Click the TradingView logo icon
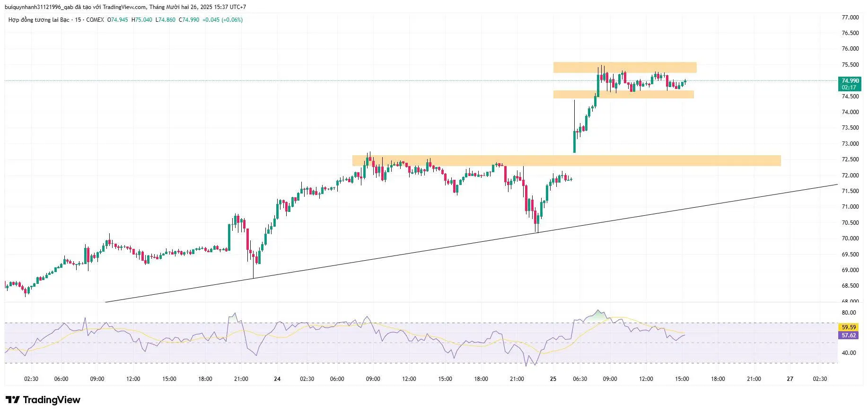This screenshot has width=868, height=414. click(12, 400)
